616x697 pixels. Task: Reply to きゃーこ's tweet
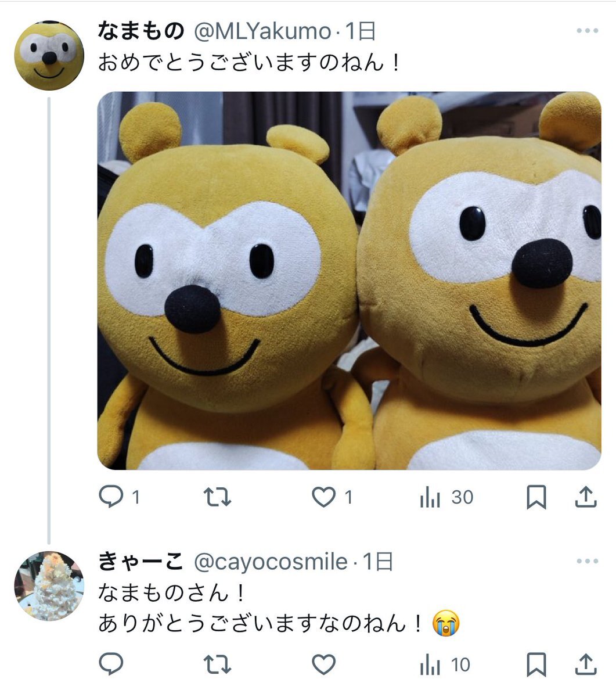pyautogui.click(x=110, y=664)
